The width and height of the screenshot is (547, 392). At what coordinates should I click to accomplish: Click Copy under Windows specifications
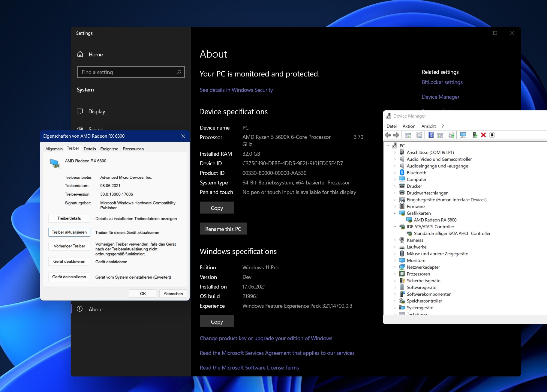217,321
